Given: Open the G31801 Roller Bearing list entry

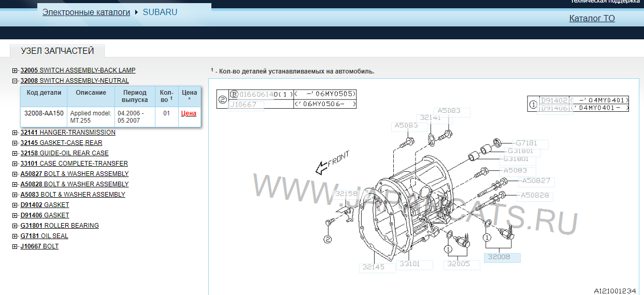Looking at the screenshot, I should [x=60, y=226].
